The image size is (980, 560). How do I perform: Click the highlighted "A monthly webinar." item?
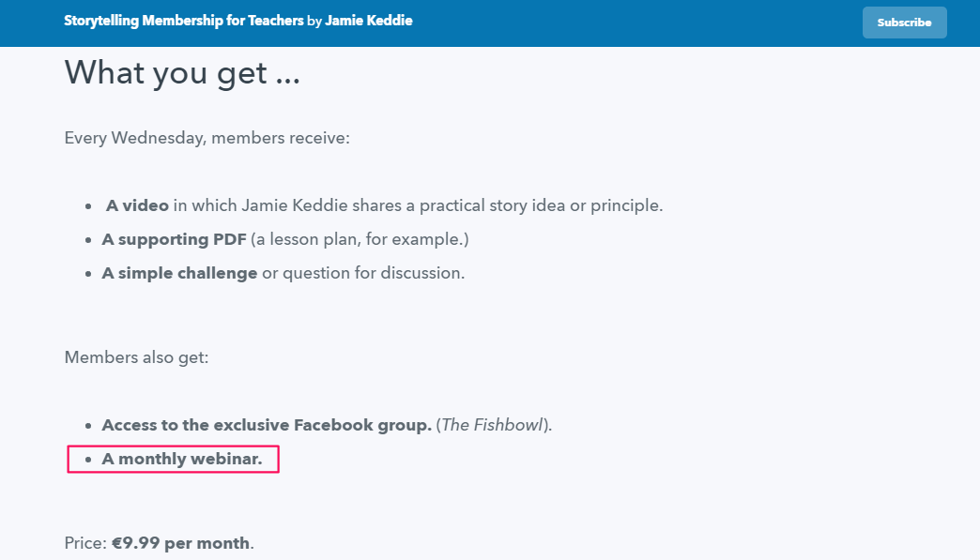(173, 459)
